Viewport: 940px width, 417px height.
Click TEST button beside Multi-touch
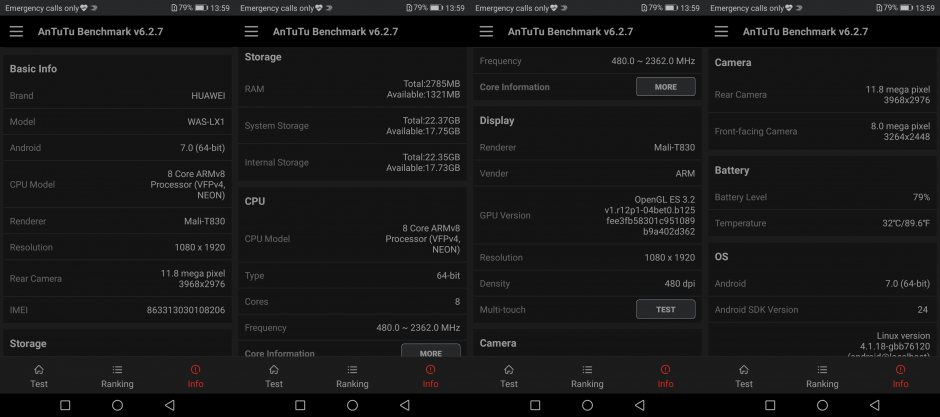665,310
